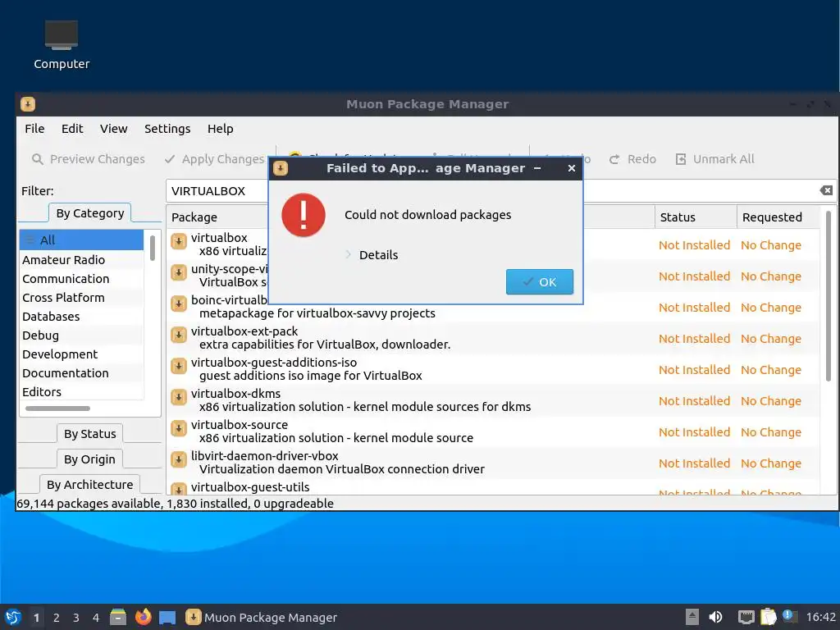Click the red error exclamation icon
840x630 pixels.
tap(304, 215)
